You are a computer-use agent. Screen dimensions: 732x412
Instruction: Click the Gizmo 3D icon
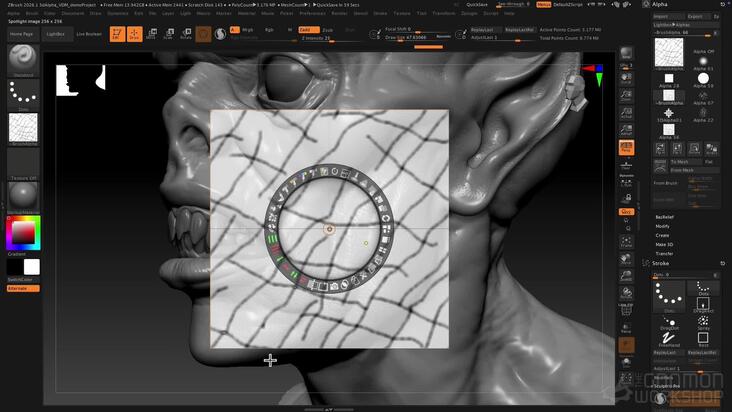click(x=203, y=34)
